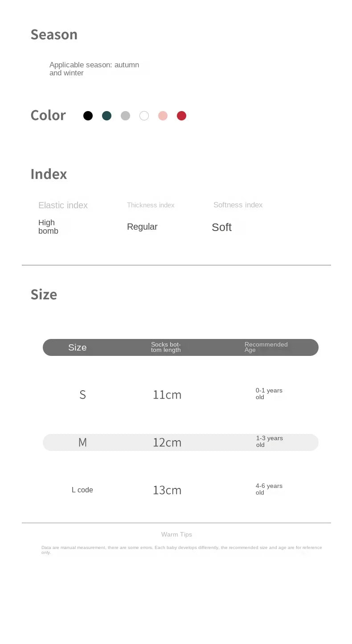Click the Index section heading
Viewport: 352px width, 644px height.
coord(49,174)
